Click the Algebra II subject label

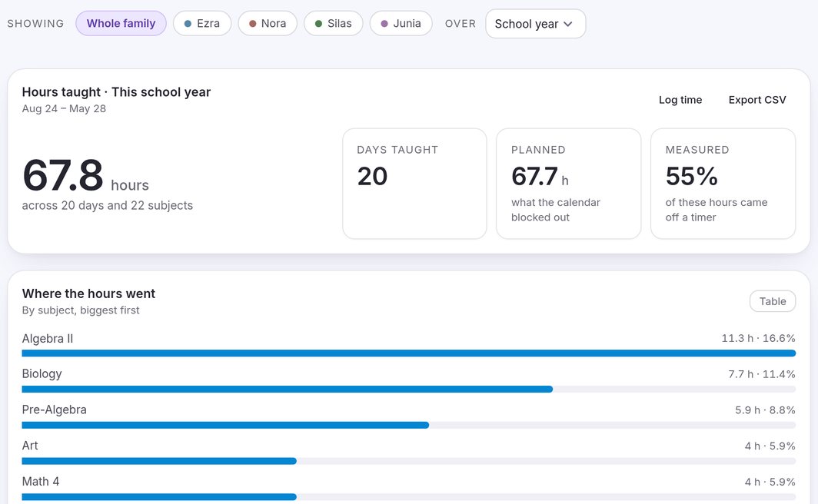tap(48, 339)
